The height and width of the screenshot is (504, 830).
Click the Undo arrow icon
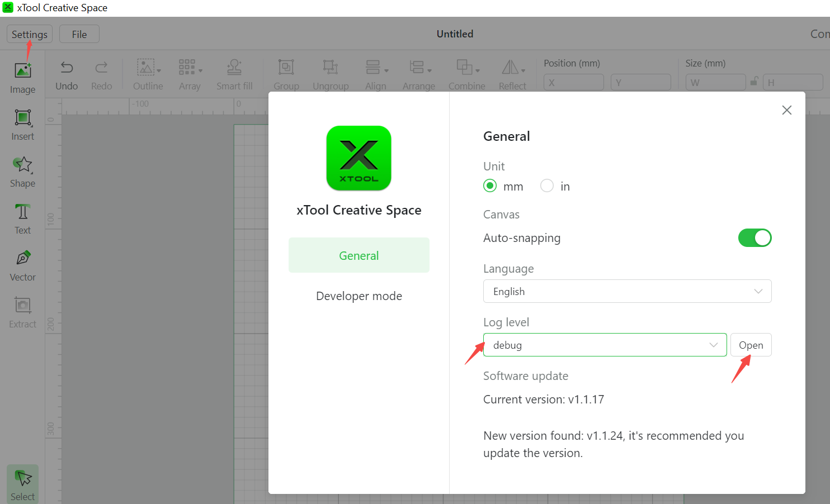[67, 68]
